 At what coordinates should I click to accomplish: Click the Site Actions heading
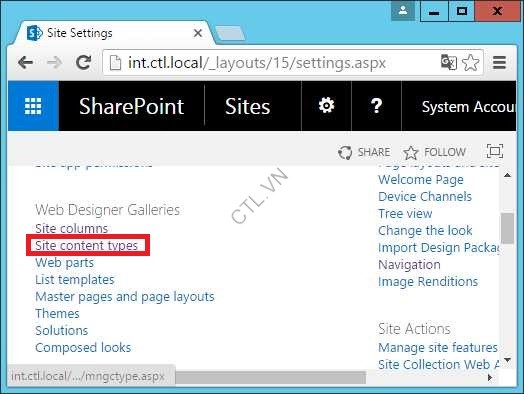(x=414, y=329)
